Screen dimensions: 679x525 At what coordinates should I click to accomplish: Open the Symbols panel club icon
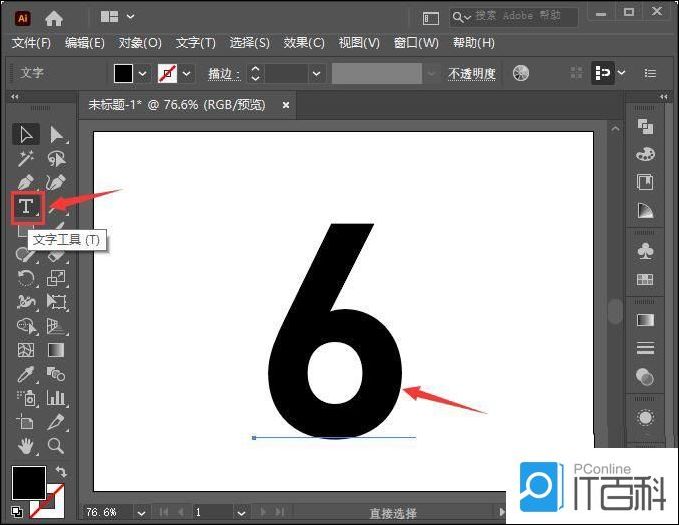[645, 251]
